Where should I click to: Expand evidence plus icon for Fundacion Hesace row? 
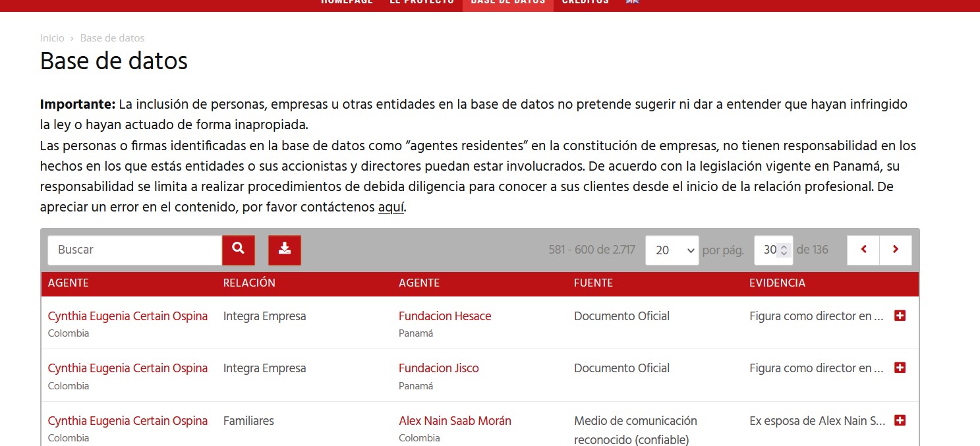900,316
